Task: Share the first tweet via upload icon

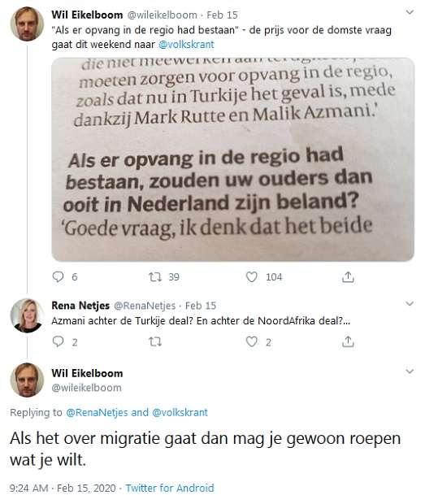Action: coord(348,276)
